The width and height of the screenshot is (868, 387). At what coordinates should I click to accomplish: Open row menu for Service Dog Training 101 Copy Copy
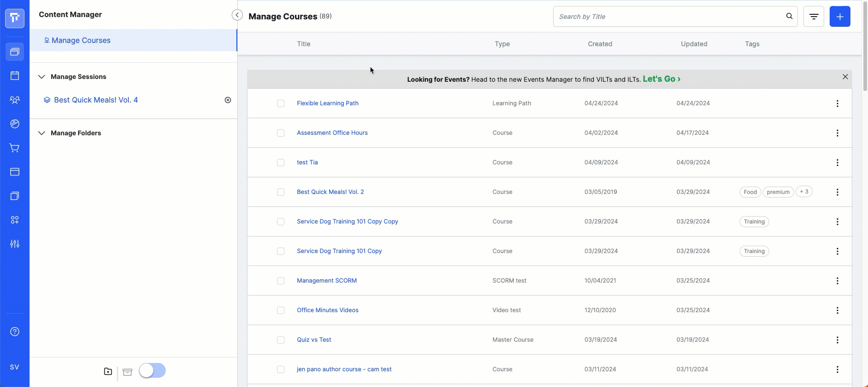click(837, 222)
